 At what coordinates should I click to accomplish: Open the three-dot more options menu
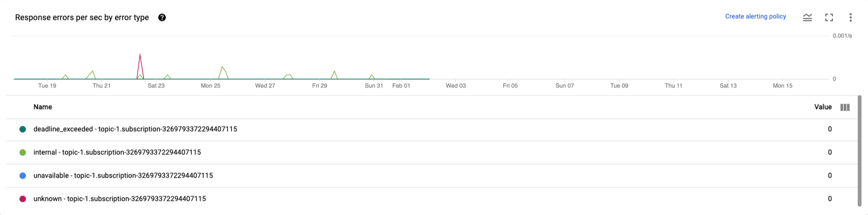[x=851, y=17]
